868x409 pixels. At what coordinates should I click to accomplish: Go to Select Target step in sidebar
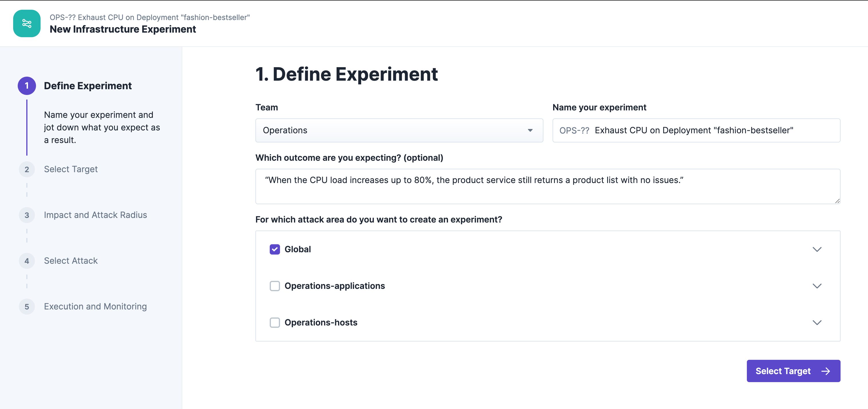[x=71, y=169]
